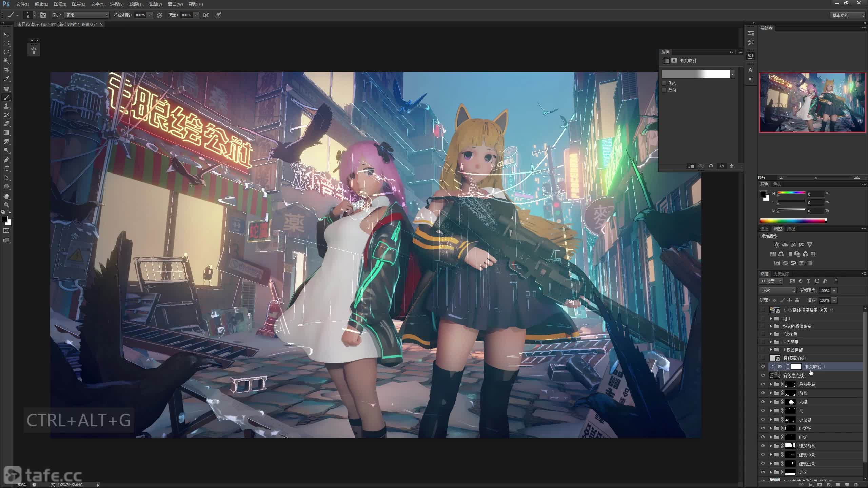
Task: Hide the 最前景鸟 group
Action: point(763,384)
